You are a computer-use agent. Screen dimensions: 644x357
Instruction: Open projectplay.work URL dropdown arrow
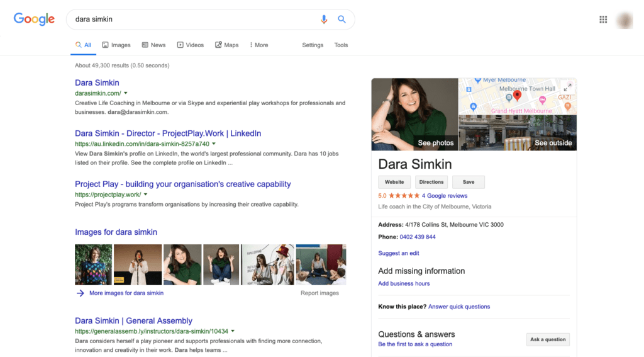tap(145, 195)
